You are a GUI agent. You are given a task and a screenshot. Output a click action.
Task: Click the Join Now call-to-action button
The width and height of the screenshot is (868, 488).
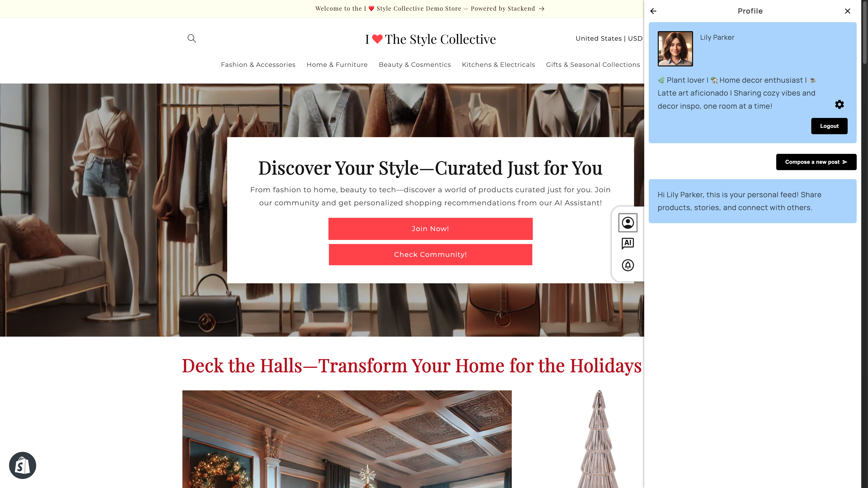(x=430, y=229)
